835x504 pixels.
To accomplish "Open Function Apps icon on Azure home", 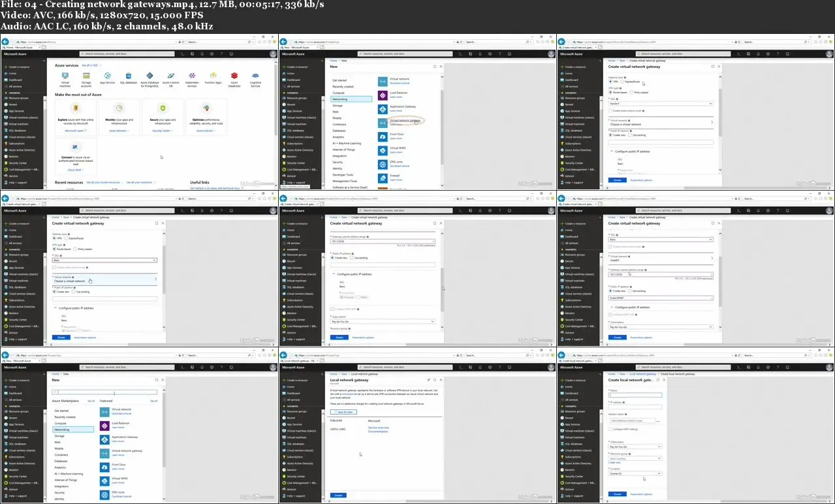I will point(213,76).
